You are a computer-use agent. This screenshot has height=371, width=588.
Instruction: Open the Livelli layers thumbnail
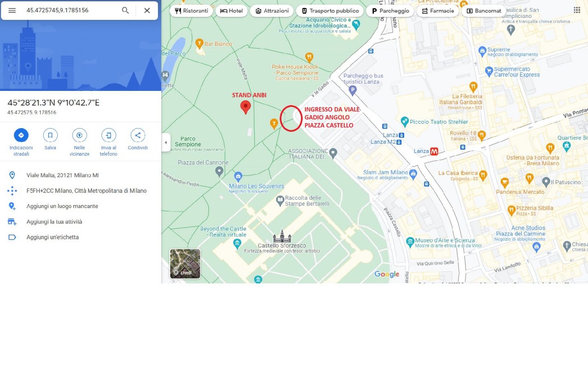(x=185, y=264)
